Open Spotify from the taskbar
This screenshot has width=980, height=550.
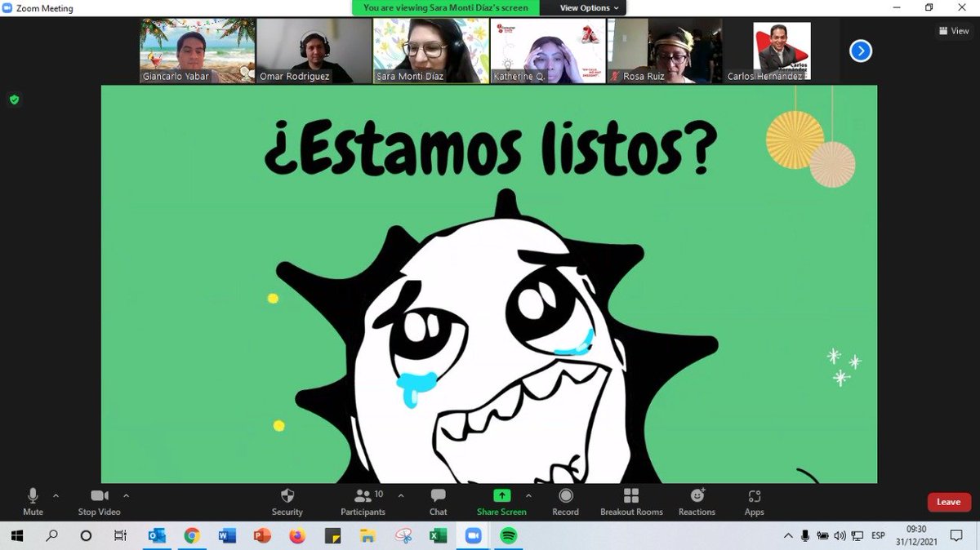(508, 536)
